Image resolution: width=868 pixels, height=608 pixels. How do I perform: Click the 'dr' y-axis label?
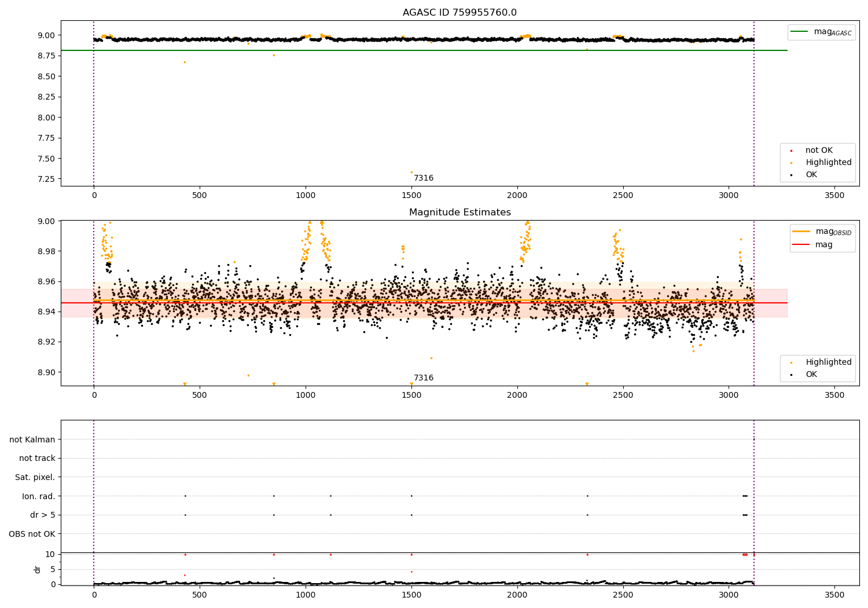[38, 569]
